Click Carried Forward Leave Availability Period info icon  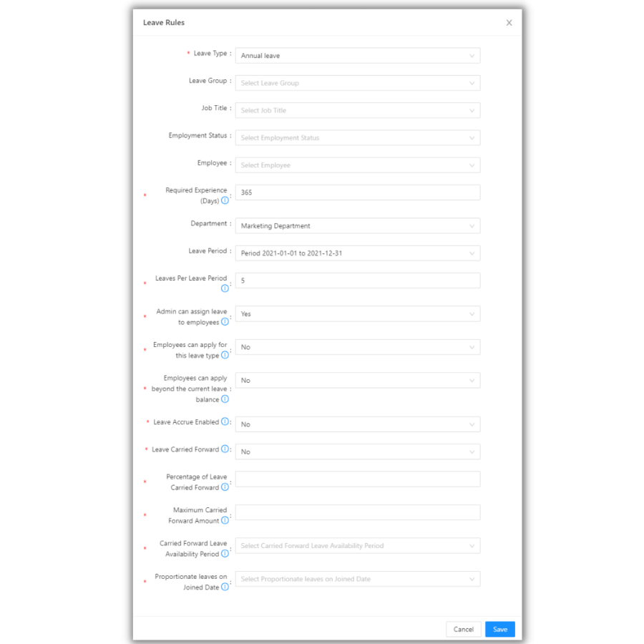(x=225, y=553)
